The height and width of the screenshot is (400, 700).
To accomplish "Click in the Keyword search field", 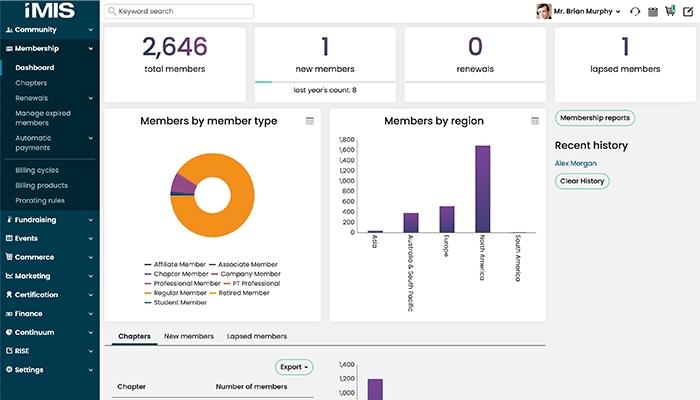I will pos(179,11).
